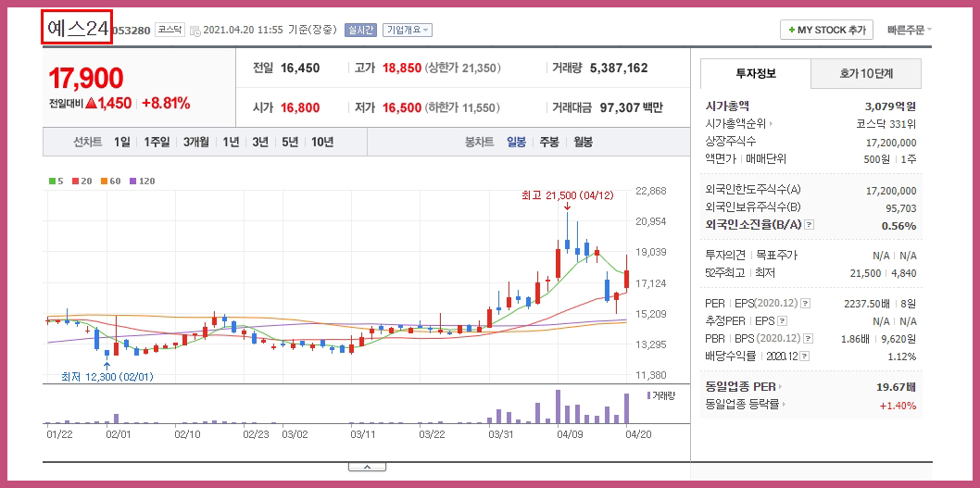Select the 1년 line chart period
The width and height of the screenshot is (980, 488).
[x=231, y=142]
